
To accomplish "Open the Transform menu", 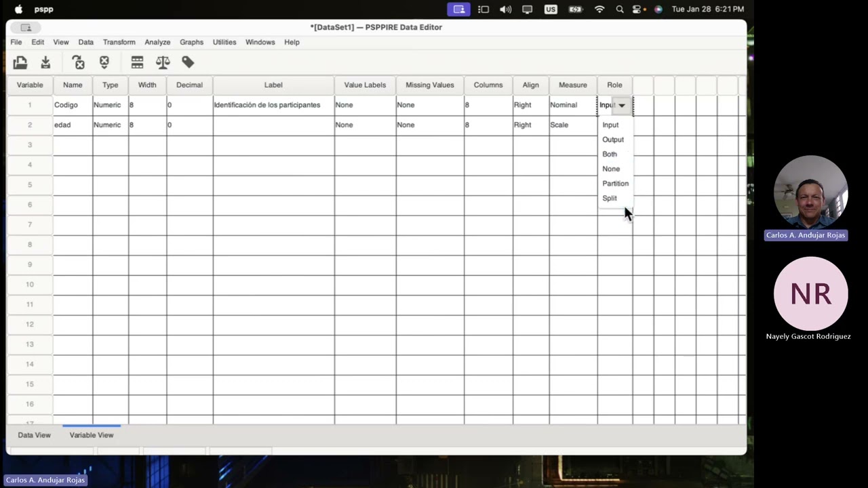I will tap(119, 42).
